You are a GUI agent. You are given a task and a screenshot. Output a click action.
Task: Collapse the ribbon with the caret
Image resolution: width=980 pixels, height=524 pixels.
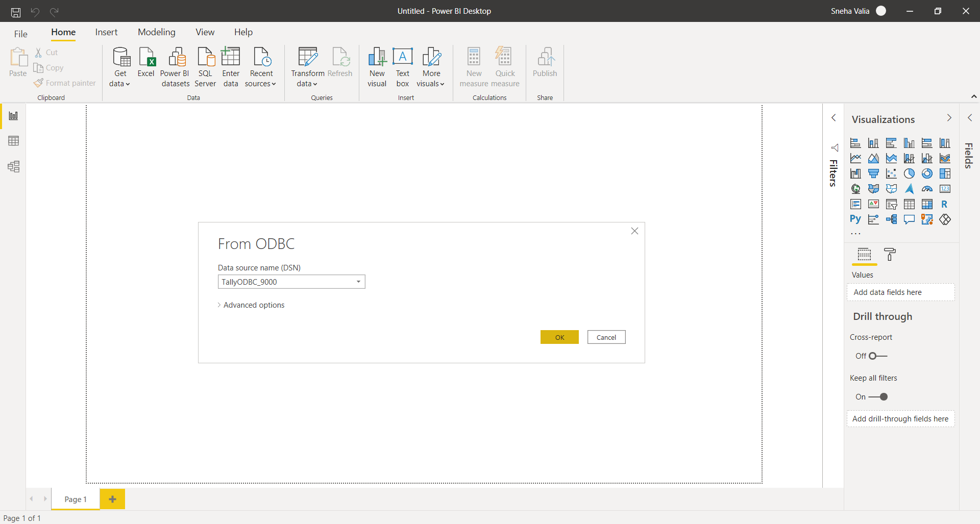pos(973,96)
